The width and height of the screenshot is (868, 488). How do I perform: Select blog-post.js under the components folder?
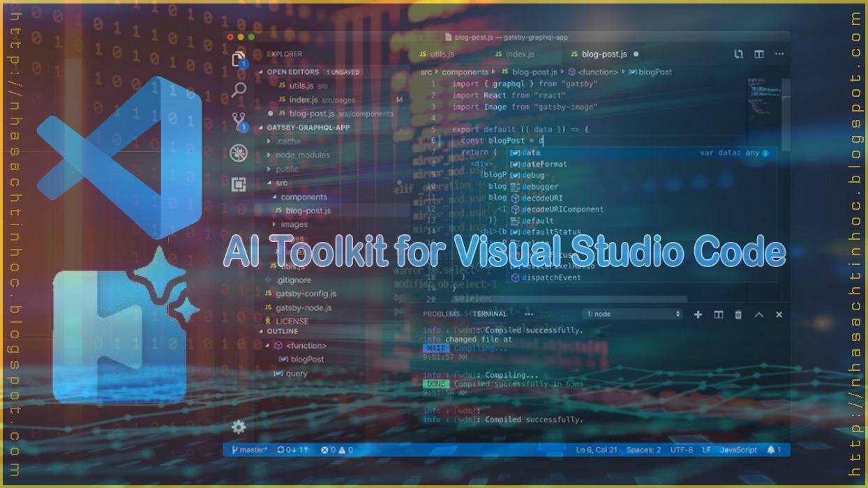[303, 211]
